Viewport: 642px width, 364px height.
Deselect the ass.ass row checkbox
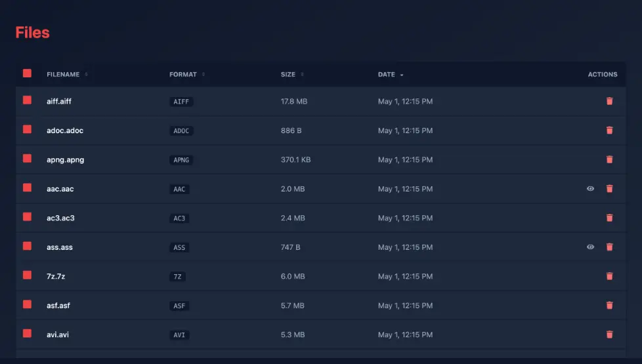[27, 246]
